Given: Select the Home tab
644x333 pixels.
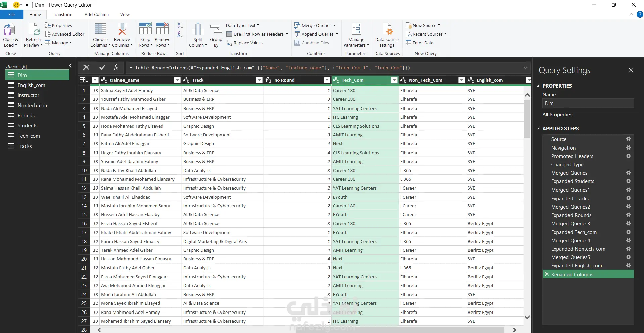Looking at the screenshot, I should [35, 14].
